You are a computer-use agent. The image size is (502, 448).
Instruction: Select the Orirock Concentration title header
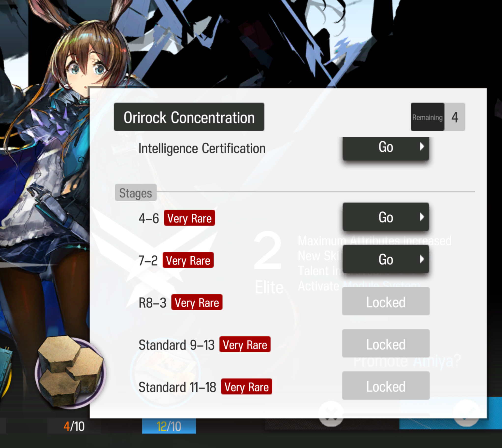click(x=189, y=117)
